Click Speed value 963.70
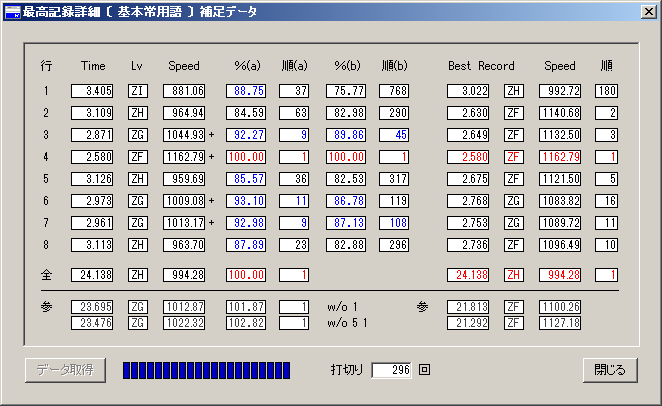The width and height of the screenshot is (662, 406). [184, 245]
